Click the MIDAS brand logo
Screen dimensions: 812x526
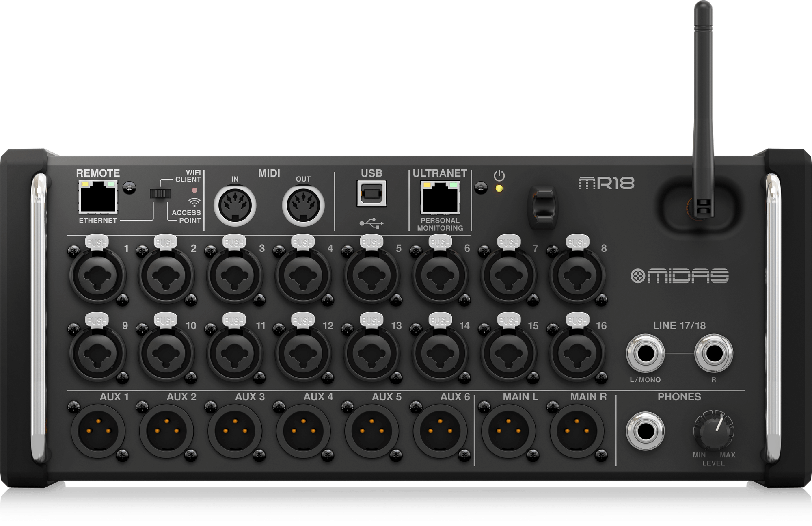click(680, 276)
